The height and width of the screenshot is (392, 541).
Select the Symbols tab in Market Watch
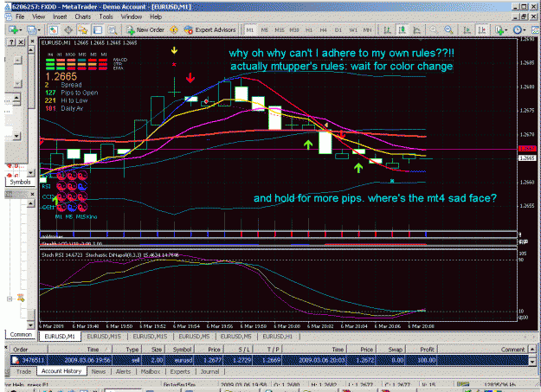point(20,183)
